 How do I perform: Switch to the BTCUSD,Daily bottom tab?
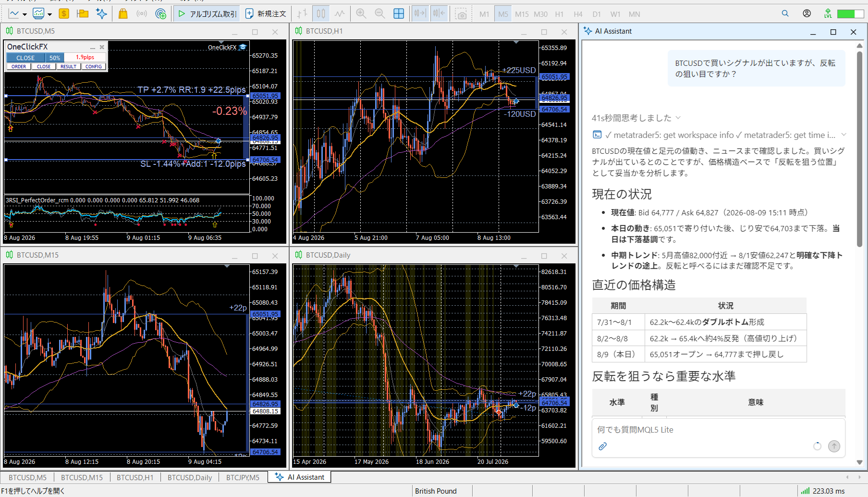click(190, 477)
